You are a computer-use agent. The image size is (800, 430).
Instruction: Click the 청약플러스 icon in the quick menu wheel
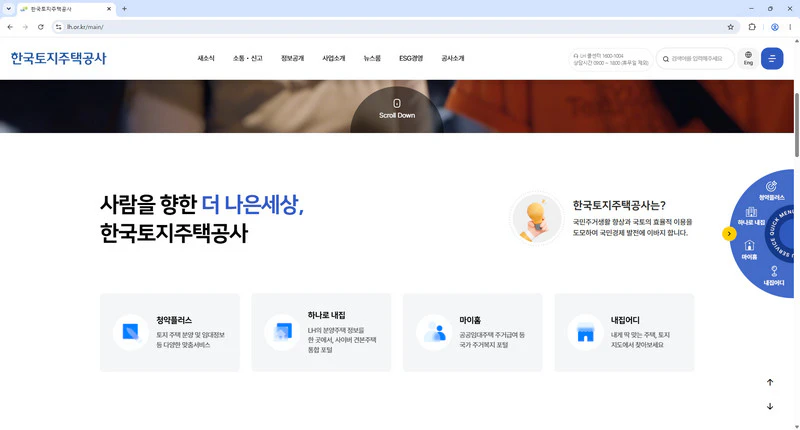771,186
